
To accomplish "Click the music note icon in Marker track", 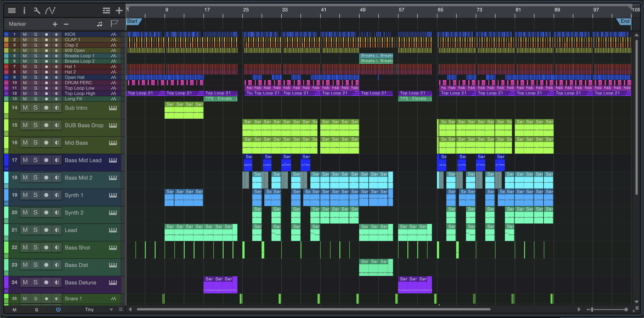I will (100, 24).
